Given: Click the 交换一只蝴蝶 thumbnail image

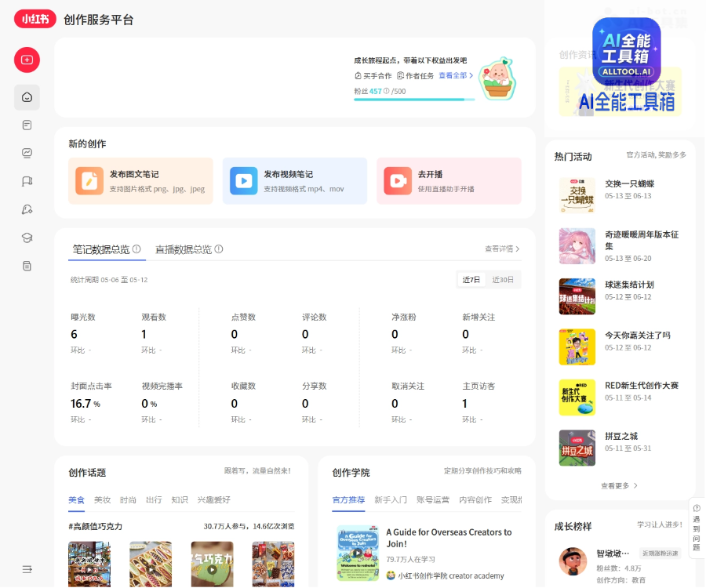Looking at the screenshot, I should click(577, 196).
